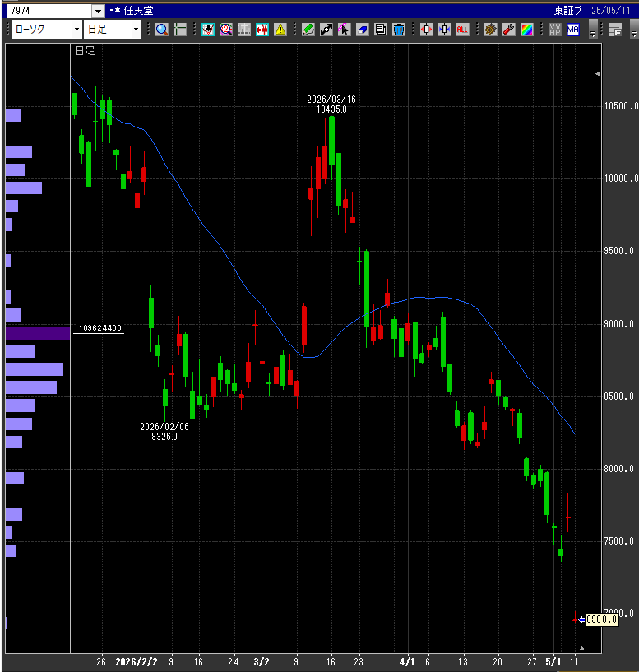The height and width of the screenshot is (672, 639).
Task: Click the 7974 stock code field
Action: (x=49, y=11)
